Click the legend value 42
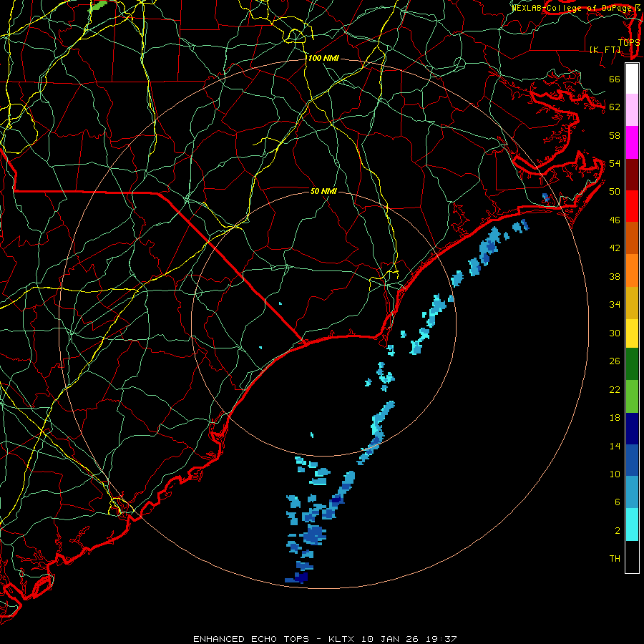The width and height of the screenshot is (644, 644). coord(615,248)
